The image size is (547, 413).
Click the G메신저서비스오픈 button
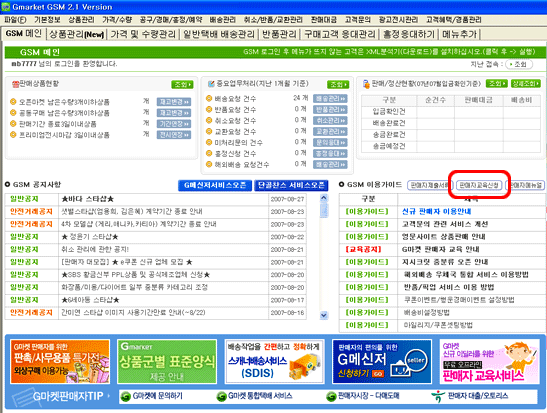point(215,185)
